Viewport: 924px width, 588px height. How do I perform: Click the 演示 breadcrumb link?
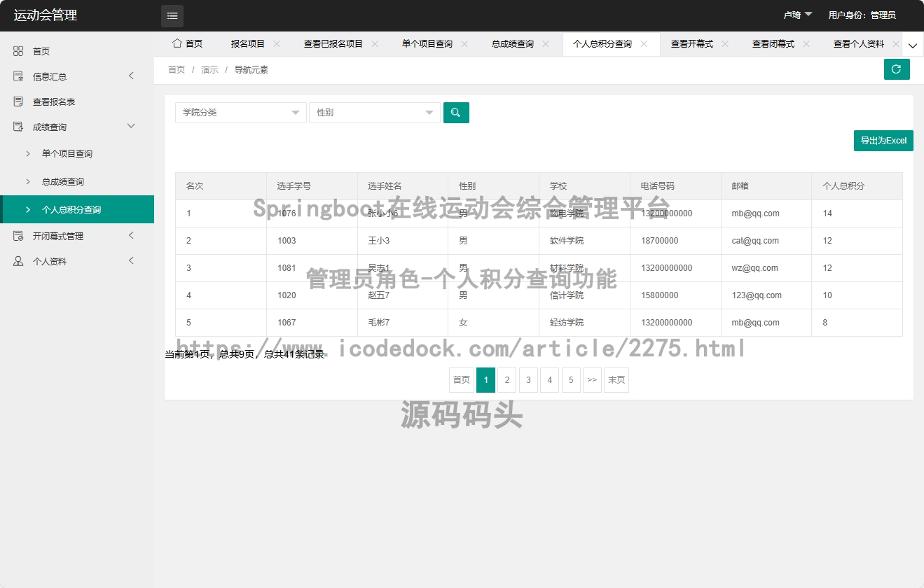209,70
